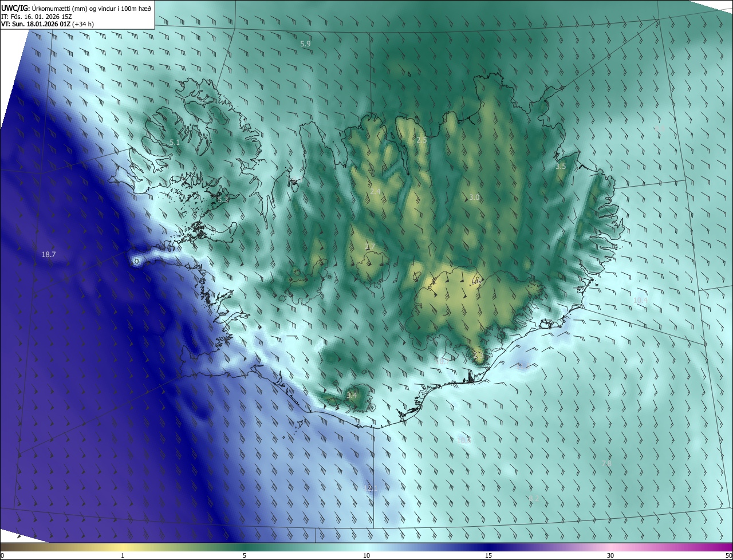The height and width of the screenshot is (560, 733).
Task: Click the 2.3 value label
Action: click(478, 355)
